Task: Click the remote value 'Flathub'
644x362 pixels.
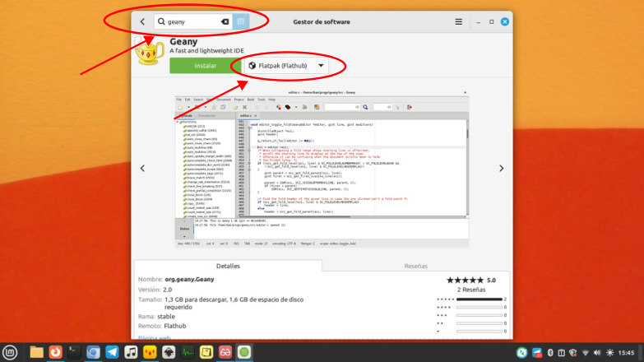Action: click(175, 326)
